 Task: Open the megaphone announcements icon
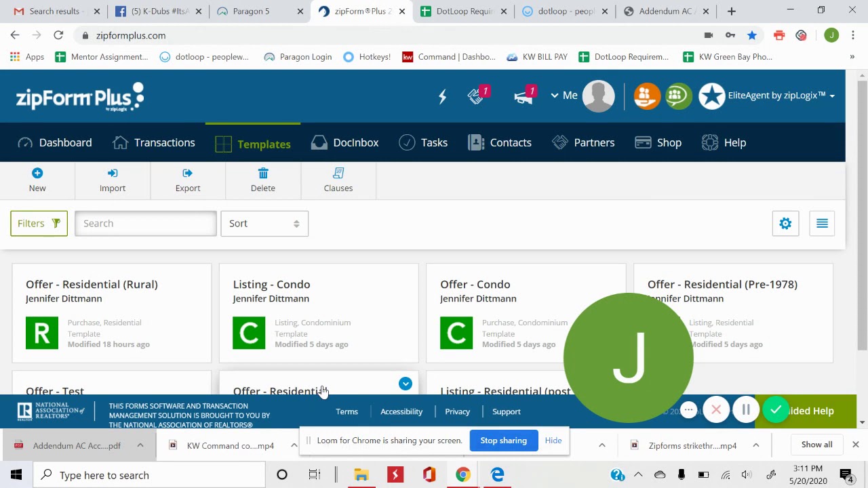point(525,96)
